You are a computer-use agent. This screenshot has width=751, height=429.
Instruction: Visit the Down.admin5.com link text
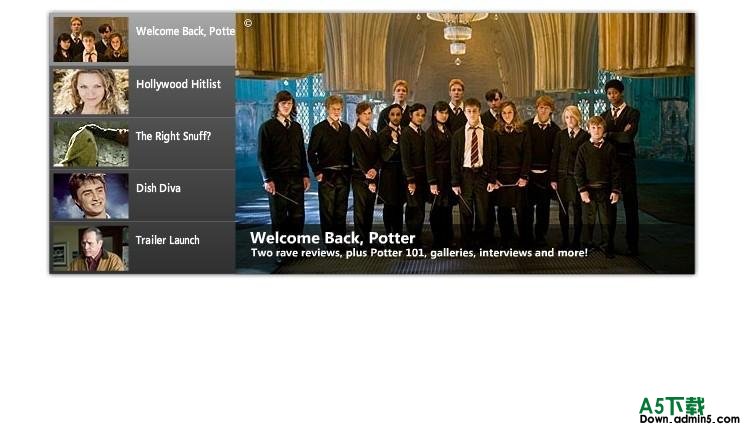[x=690, y=419]
